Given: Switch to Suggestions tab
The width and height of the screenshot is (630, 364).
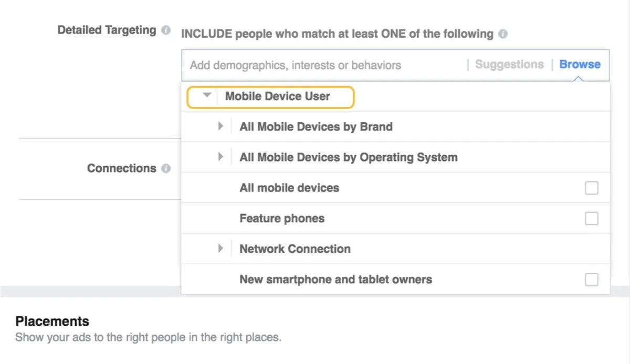Looking at the screenshot, I should (x=509, y=65).
